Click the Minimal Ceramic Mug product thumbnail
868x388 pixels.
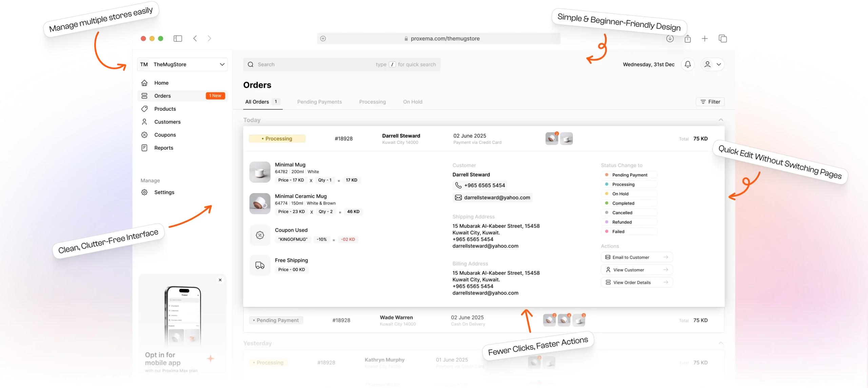click(x=260, y=204)
